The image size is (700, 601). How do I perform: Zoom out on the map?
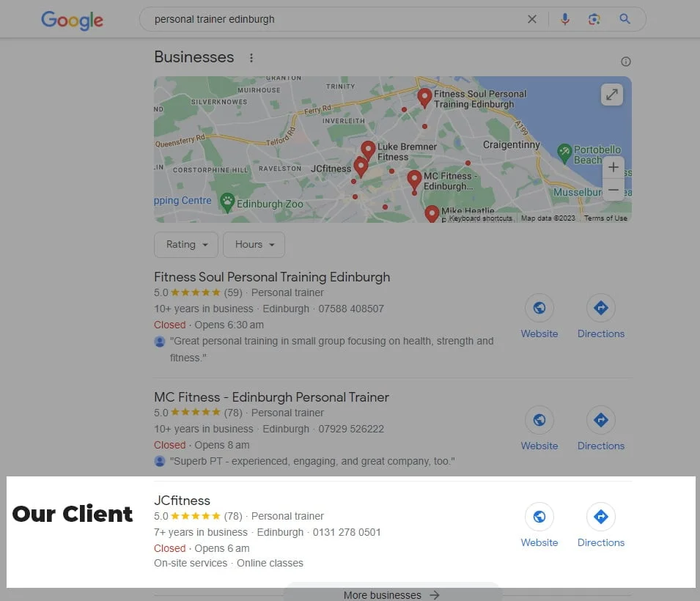click(x=614, y=190)
